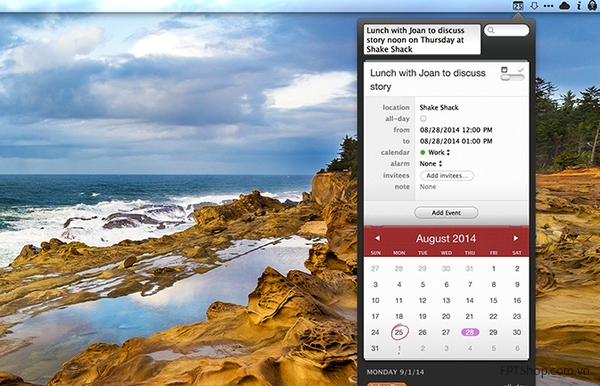Select August 7 in the calendar

(470, 284)
